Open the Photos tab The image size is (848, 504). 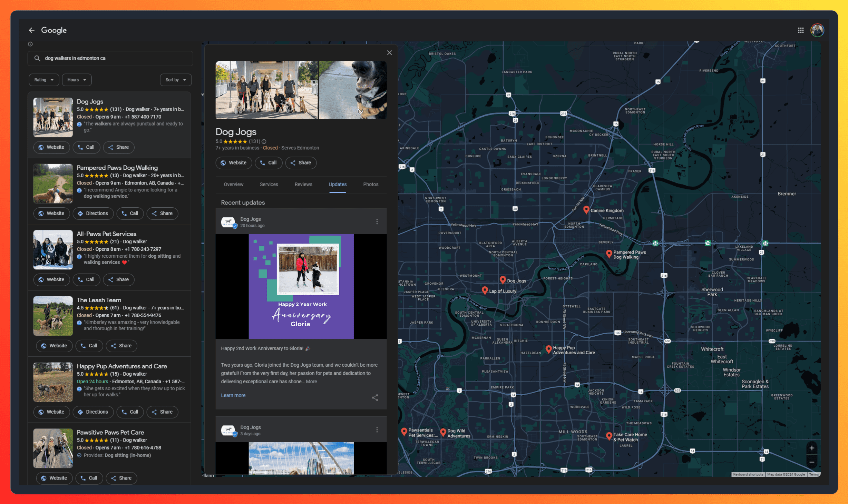point(371,185)
